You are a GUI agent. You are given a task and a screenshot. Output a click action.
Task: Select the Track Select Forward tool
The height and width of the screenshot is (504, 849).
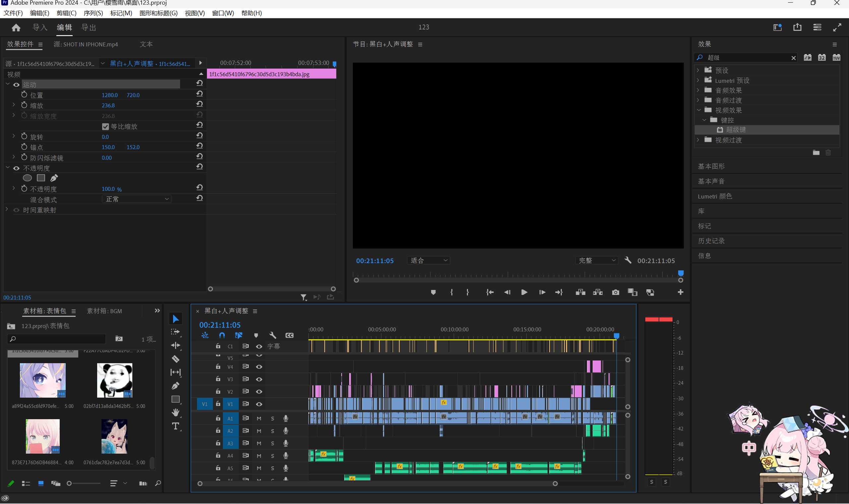point(175,332)
